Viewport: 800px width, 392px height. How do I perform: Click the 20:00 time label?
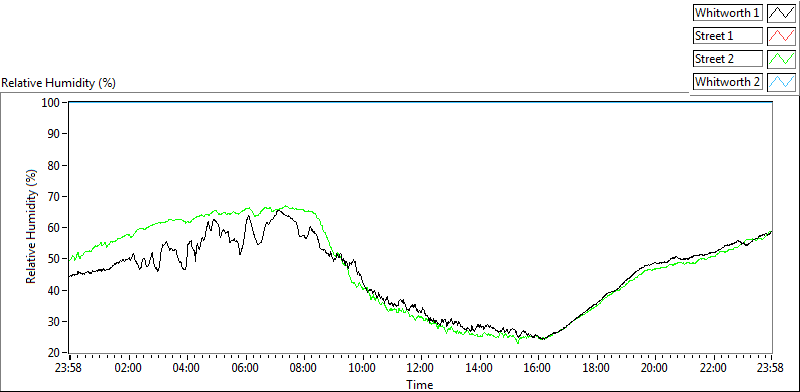(x=655, y=368)
